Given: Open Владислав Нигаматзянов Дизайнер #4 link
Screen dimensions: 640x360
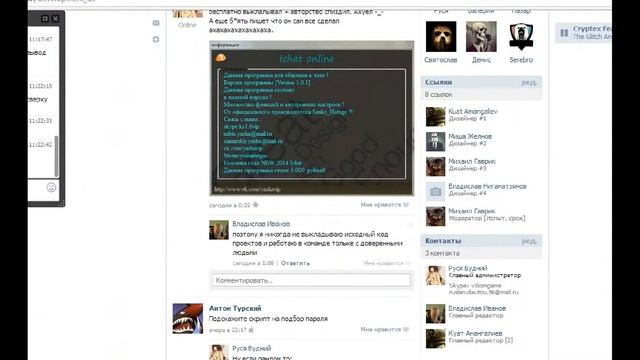Looking at the screenshot, I should pos(487,186).
